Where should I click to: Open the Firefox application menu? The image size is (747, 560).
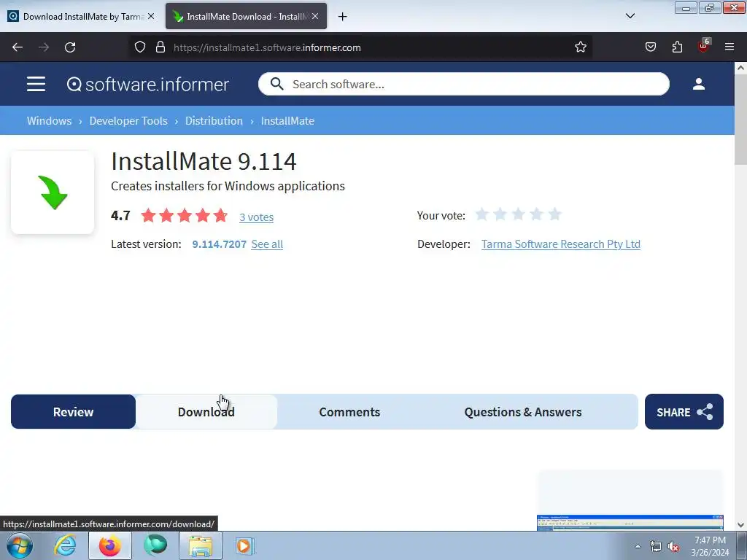(x=729, y=47)
